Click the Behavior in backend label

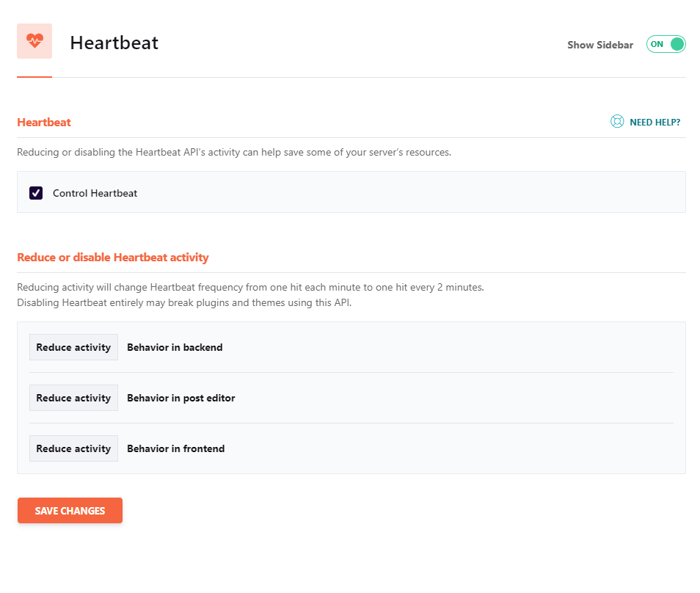pyautogui.click(x=175, y=346)
